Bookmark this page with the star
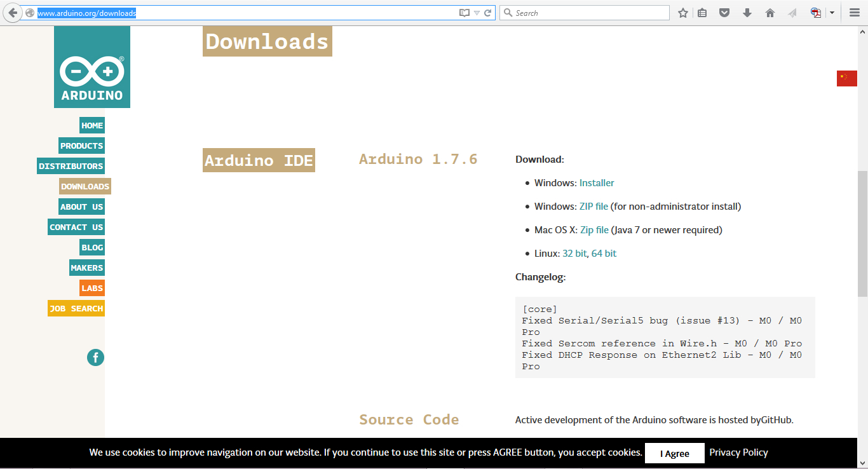The image size is (868, 469). 683,13
